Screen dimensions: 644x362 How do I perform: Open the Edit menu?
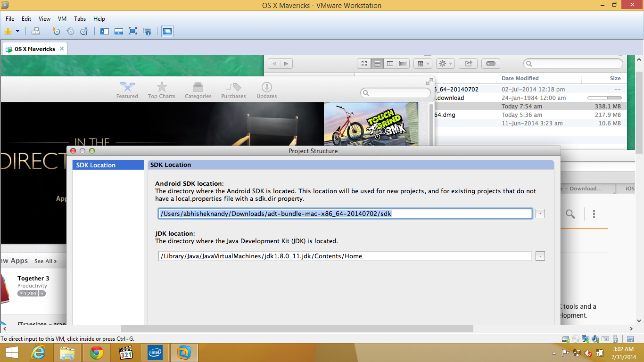point(26,19)
